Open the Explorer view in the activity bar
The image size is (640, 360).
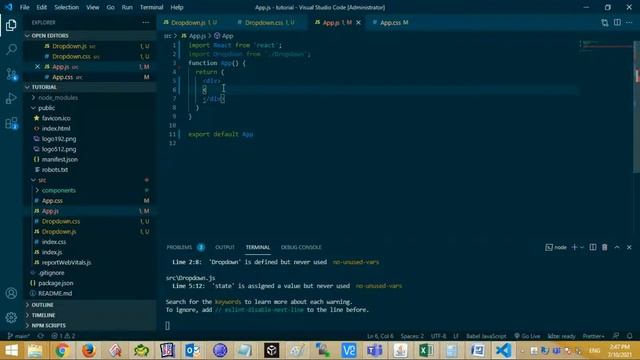pos(11,25)
